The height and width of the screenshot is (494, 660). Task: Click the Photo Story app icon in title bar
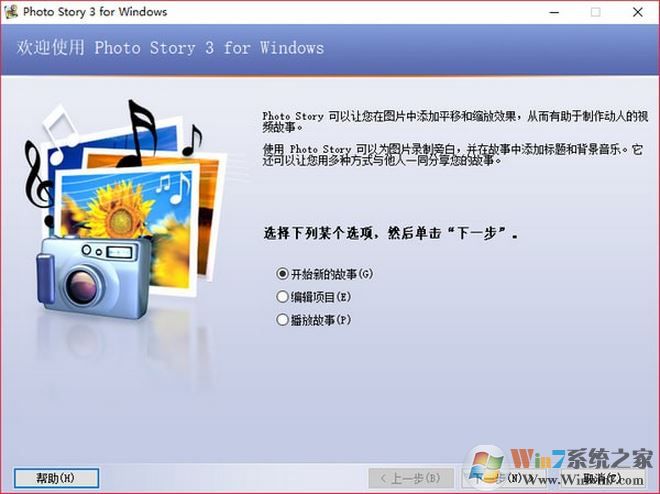coord(11,12)
